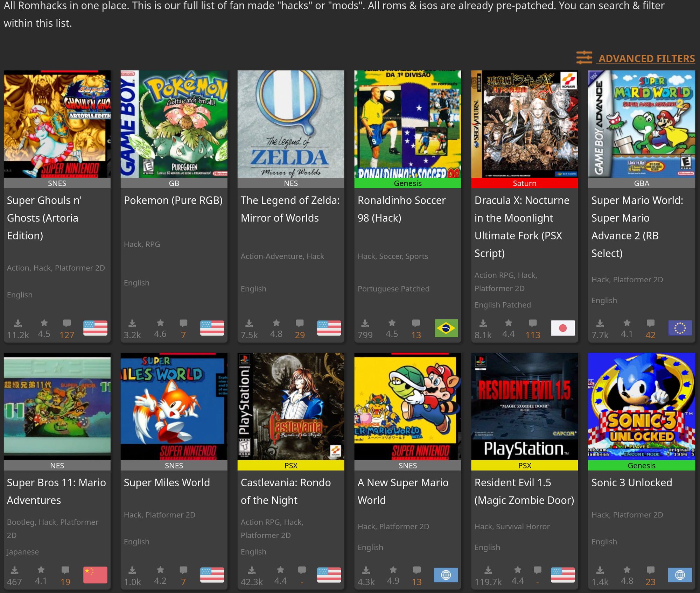The width and height of the screenshot is (700, 593).
Task: Click 'English Patched' on Dracula X card
Action: coord(503,305)
